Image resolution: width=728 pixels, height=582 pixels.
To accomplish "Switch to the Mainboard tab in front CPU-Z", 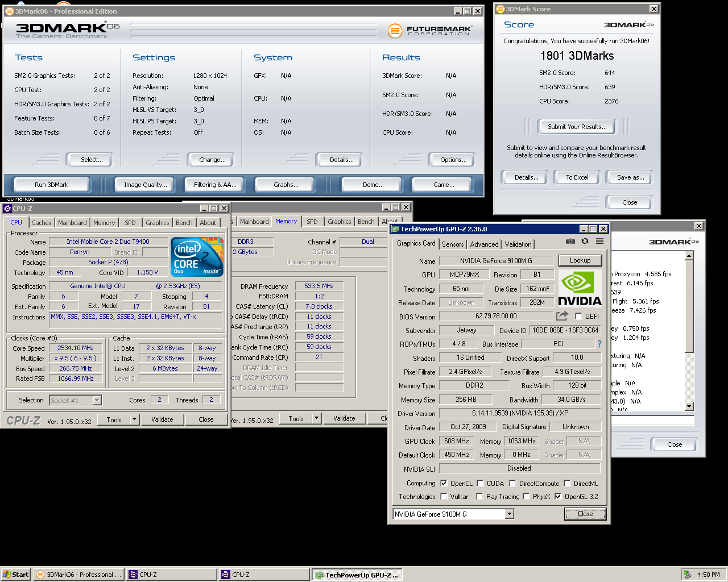I will click(72, 223).
